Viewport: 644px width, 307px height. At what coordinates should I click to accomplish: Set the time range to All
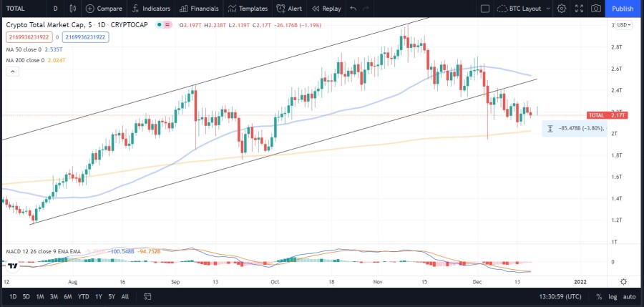tap(125, 296)
